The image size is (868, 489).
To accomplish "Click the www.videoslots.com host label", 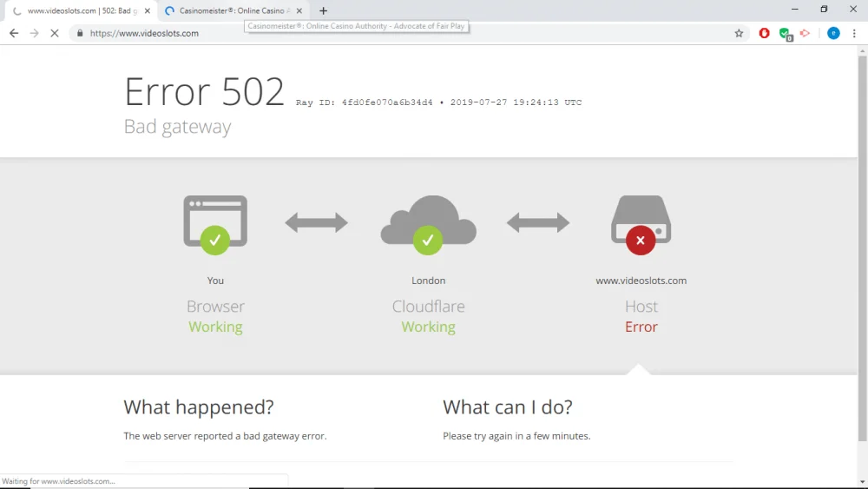I will (x=641, y=281).
